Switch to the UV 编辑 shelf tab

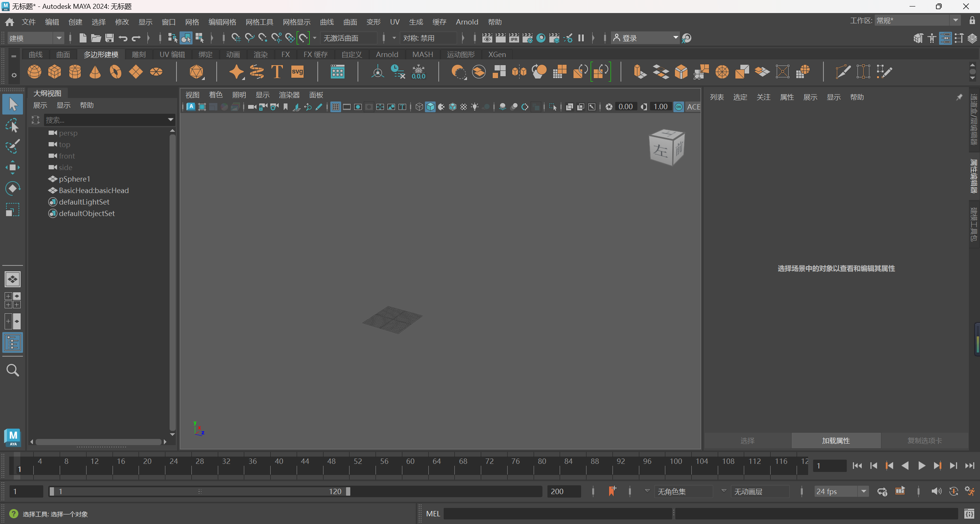[x=172, y=54]
